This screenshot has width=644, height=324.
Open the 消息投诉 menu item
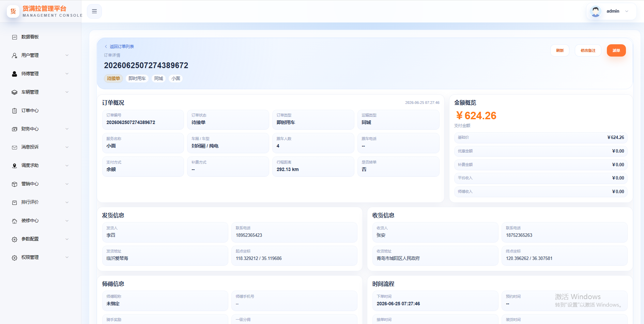click(41, 147)
